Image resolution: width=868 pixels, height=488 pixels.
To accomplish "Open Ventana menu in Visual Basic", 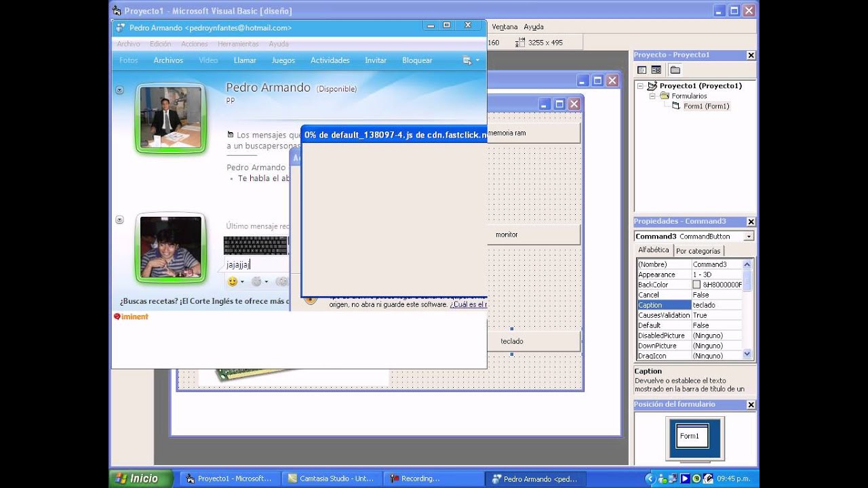I will [505, 27].
